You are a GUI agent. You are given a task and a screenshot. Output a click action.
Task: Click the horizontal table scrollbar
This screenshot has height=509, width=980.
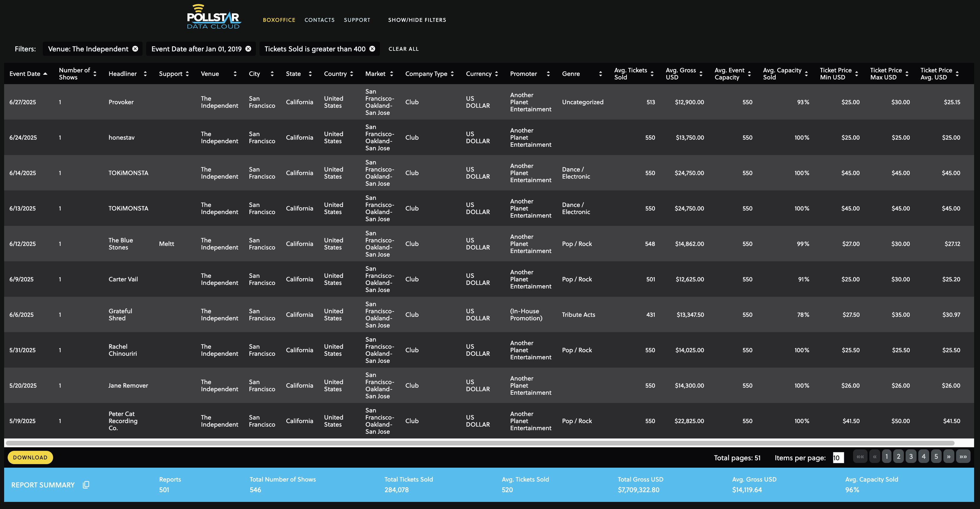tap(479, 443)
